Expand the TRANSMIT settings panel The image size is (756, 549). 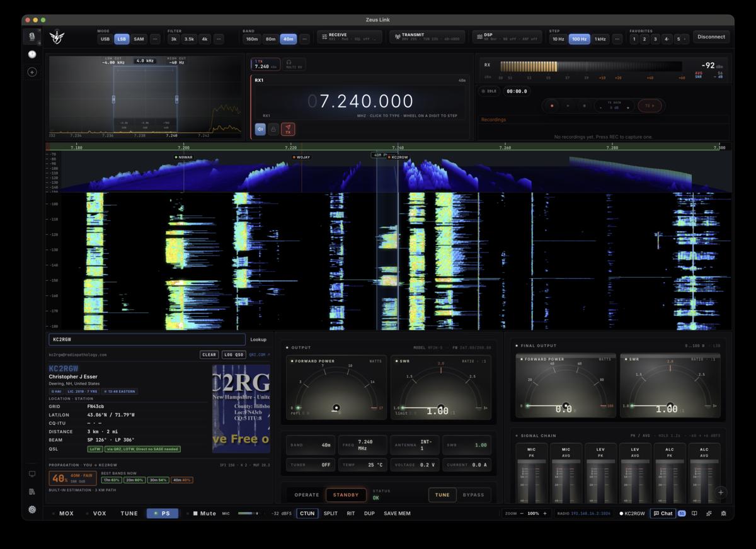(427, 37)
